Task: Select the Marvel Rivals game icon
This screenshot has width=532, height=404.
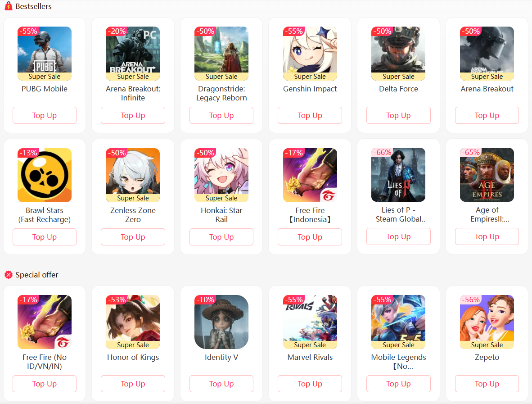Action: pos(310,322)
